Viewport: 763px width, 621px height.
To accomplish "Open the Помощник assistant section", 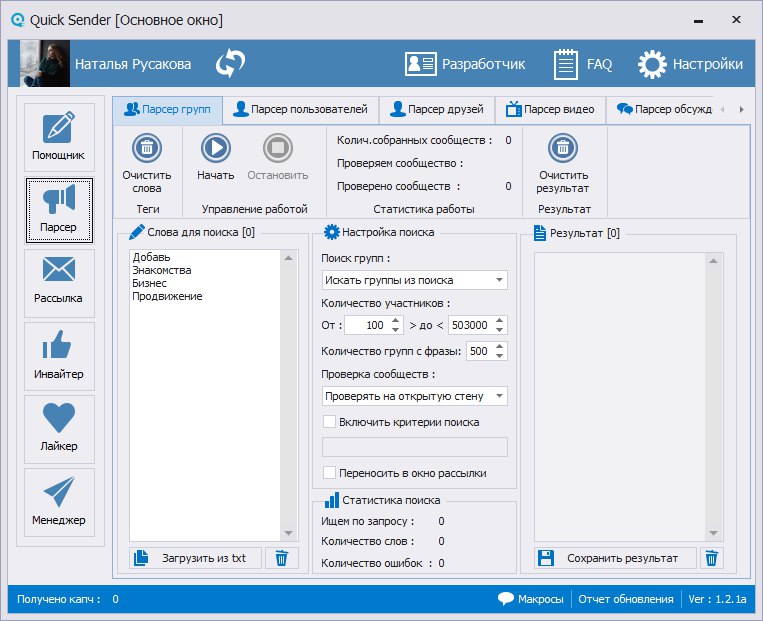I will 59,137.
